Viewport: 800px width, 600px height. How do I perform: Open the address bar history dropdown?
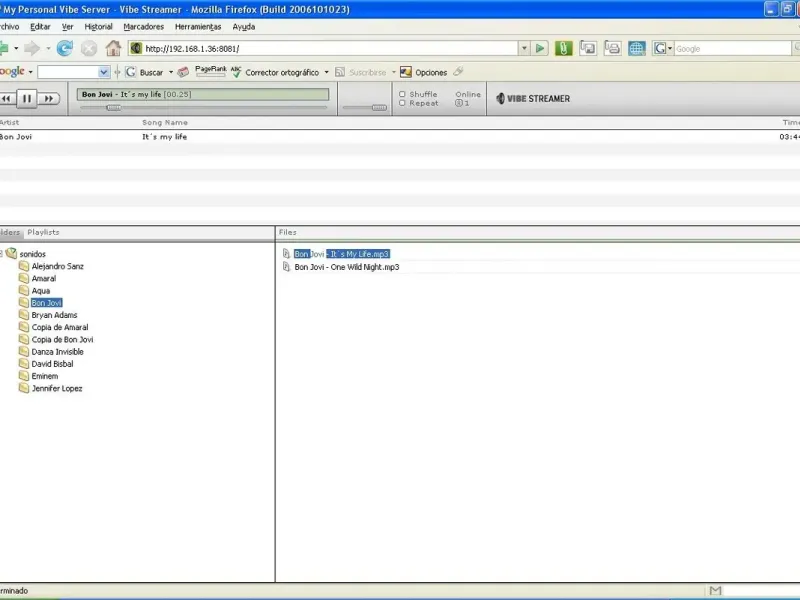524,48
